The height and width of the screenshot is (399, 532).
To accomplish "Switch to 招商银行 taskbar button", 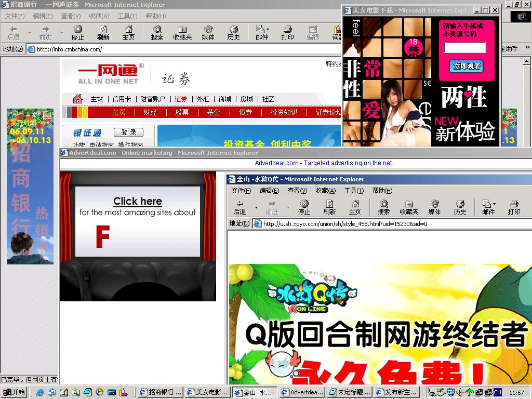I will click(161, 392).
